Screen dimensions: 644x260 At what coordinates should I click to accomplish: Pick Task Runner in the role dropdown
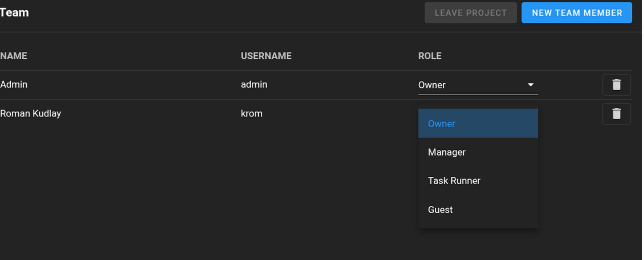[478, 181]
